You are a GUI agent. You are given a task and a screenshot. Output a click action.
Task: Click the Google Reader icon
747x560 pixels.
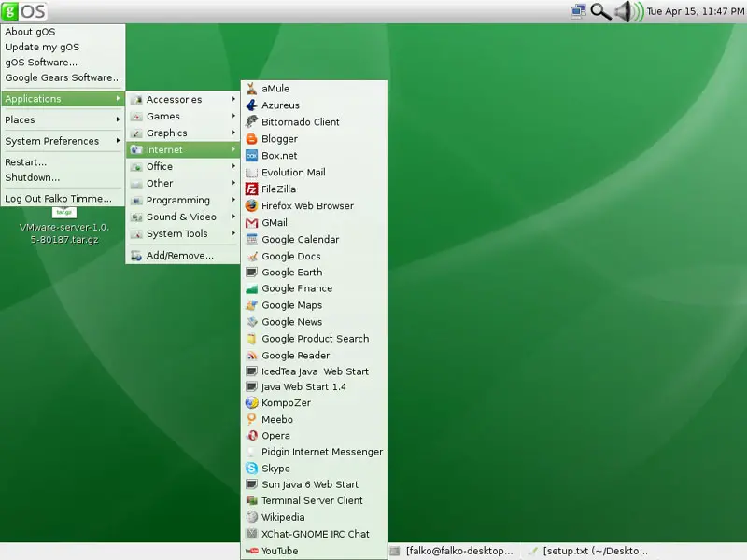click(x=251, y=356)
